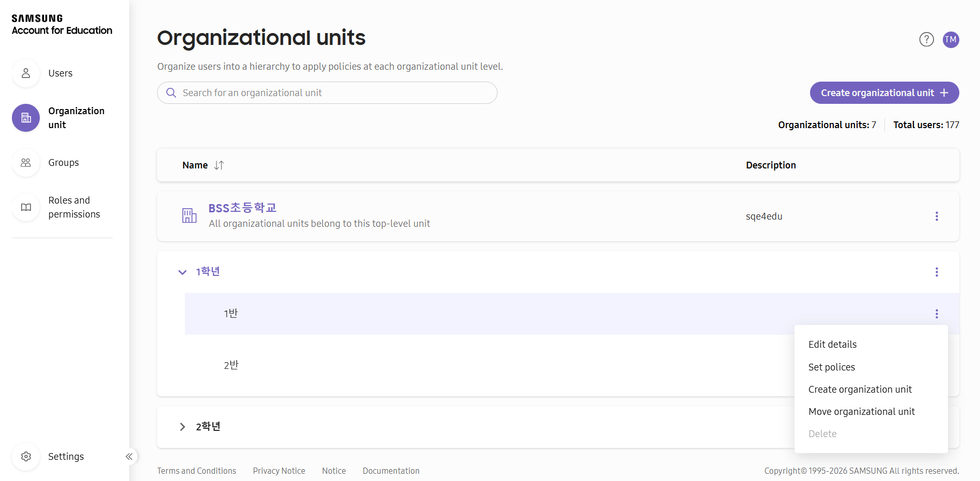Click the search magnifier icon

pyautogui.click(x=171, y=92)
